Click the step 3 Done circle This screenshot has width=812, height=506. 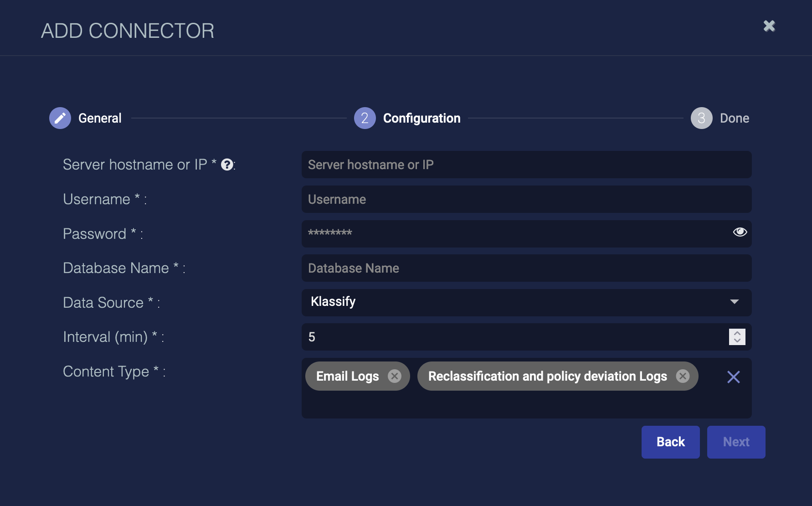pos(701,118)
